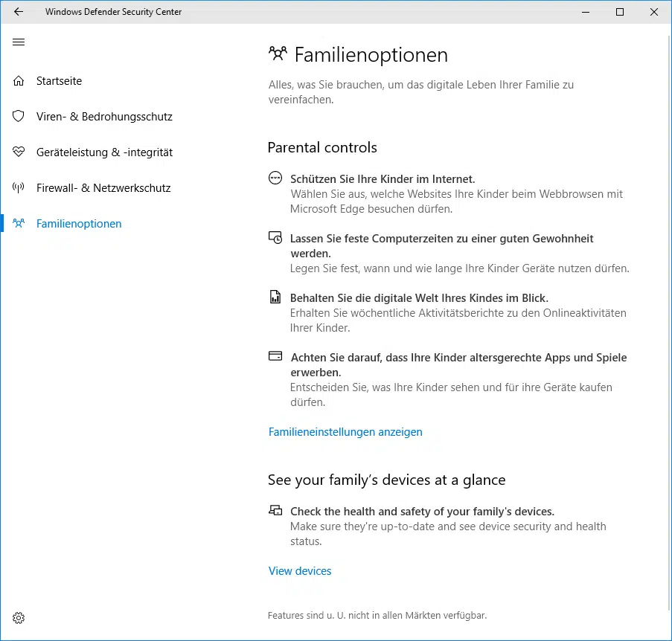Open Firewall- & Netzwerkschutz section
This screenshot has height=641, width=672.
click(103, 188)
